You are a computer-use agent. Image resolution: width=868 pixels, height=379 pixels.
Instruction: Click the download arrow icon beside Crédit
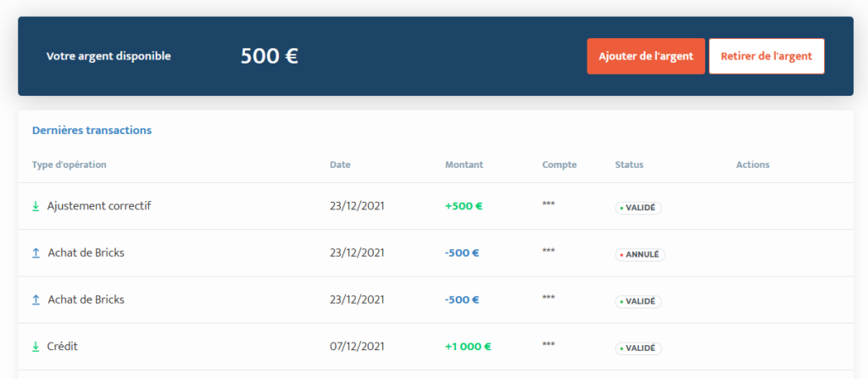pos(36,347)
